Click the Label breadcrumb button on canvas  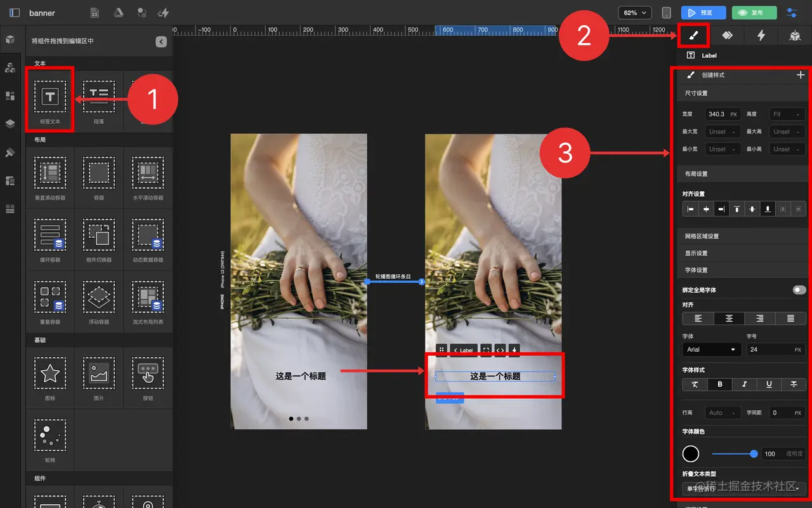click(x=464, y=350)
